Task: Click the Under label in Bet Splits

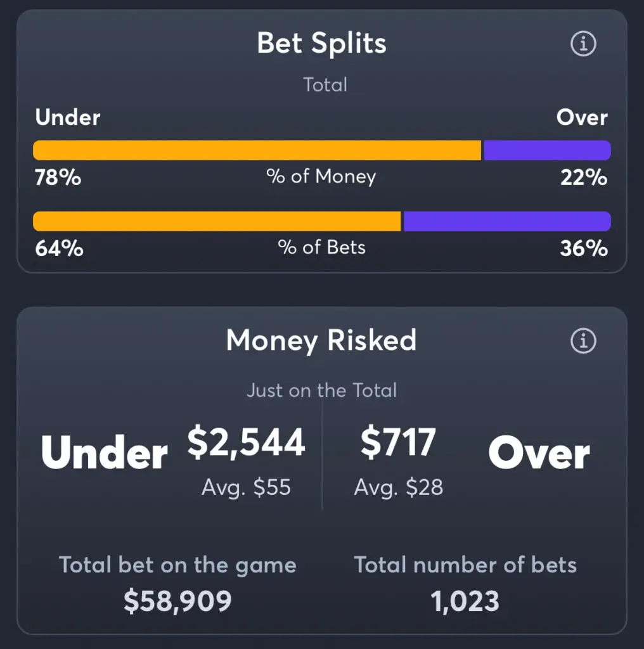Action: pos(68,117)
